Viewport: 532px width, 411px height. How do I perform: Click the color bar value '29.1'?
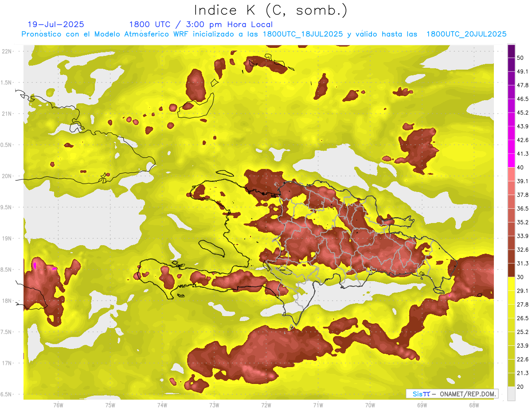[522, 290]
